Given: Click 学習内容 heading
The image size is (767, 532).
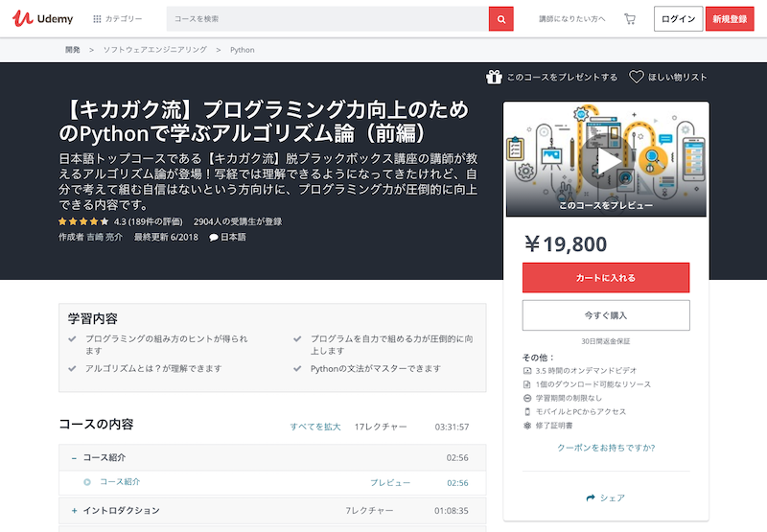Looking at the screenshot, I should (x=93, y=319).
